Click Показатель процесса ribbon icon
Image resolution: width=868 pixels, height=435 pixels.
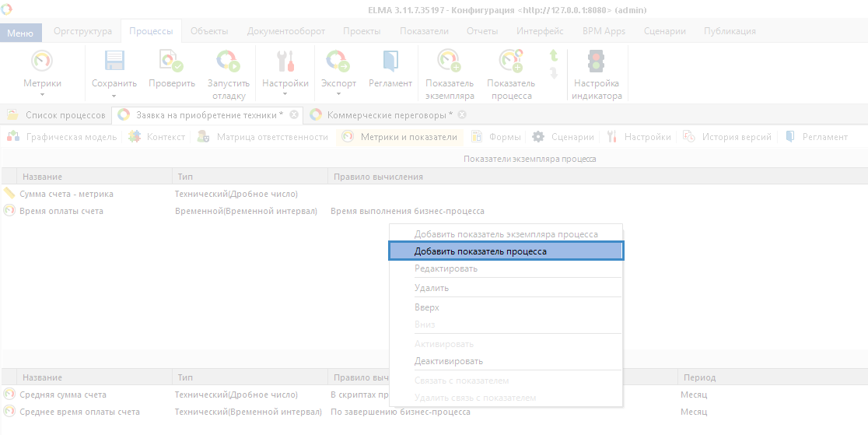pyautogui.click(x=511, y=62)
